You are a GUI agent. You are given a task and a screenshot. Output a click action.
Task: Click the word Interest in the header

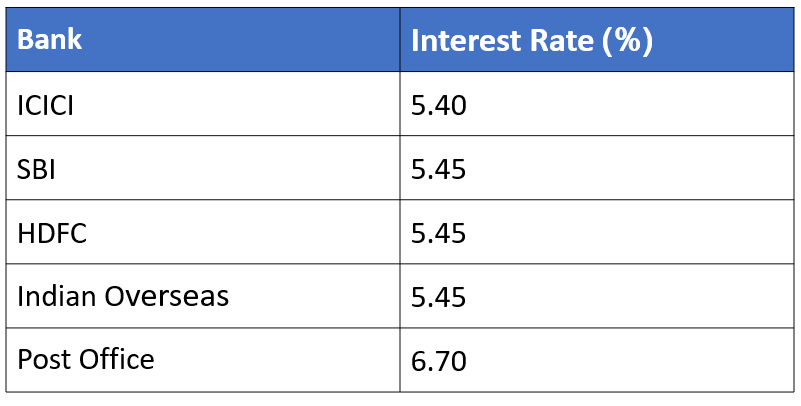click(x=462, y=41)
